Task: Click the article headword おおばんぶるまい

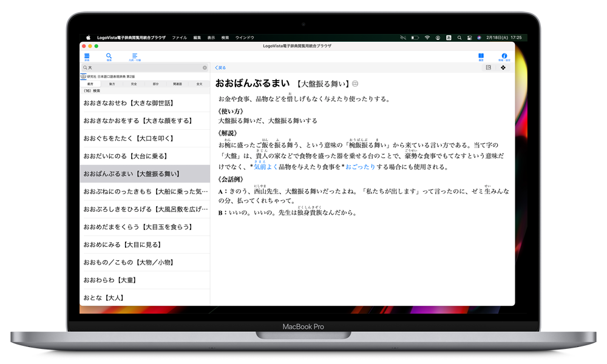Action: coord(253,83)
